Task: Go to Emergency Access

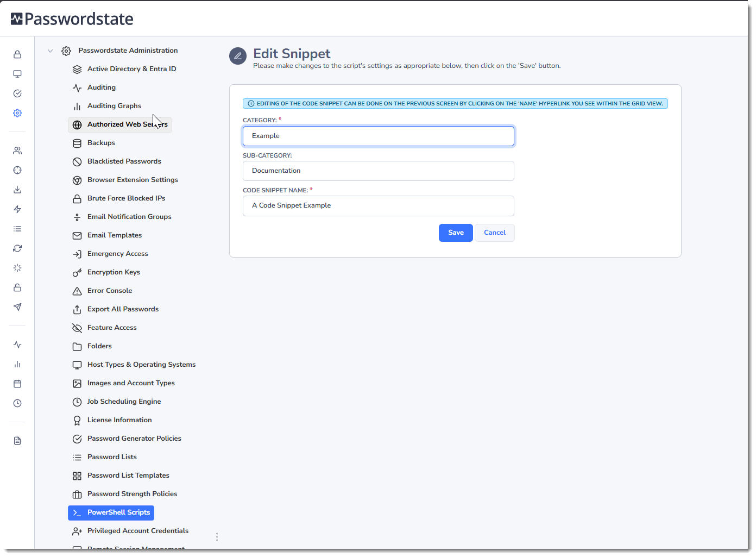Action: [118, 254]
